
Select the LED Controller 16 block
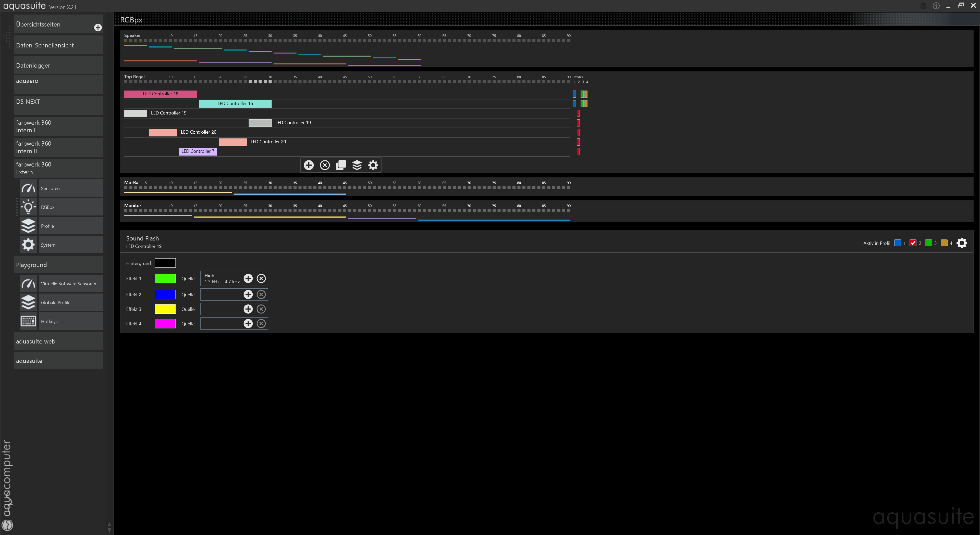pos(235,104)
